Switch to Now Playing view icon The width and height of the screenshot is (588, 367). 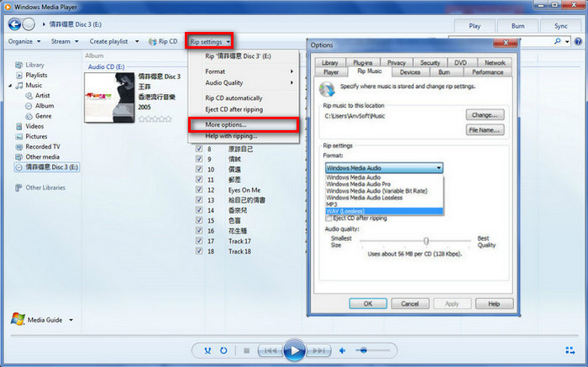[570, 350]
